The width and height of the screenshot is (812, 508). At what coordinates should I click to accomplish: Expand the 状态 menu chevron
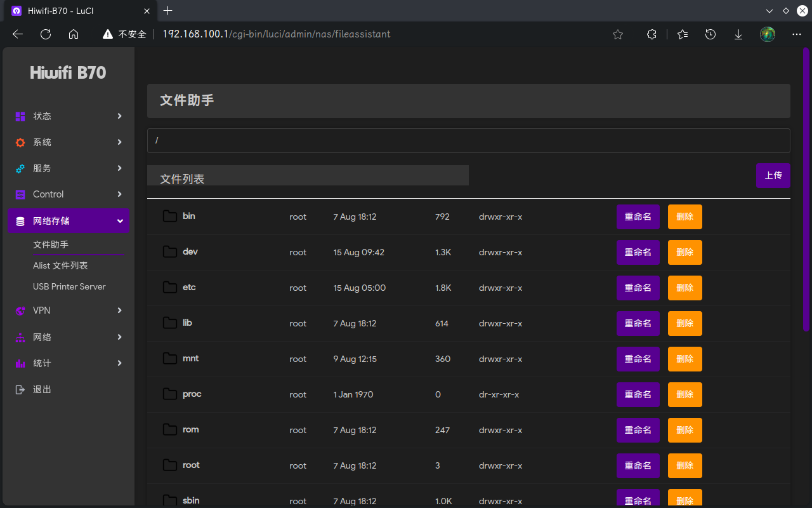pos(119,116)
